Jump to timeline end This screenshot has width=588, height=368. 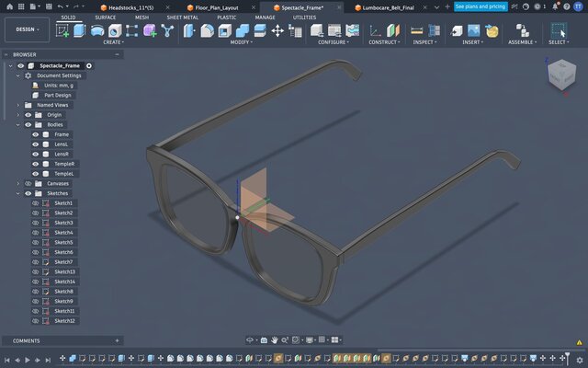48,360
